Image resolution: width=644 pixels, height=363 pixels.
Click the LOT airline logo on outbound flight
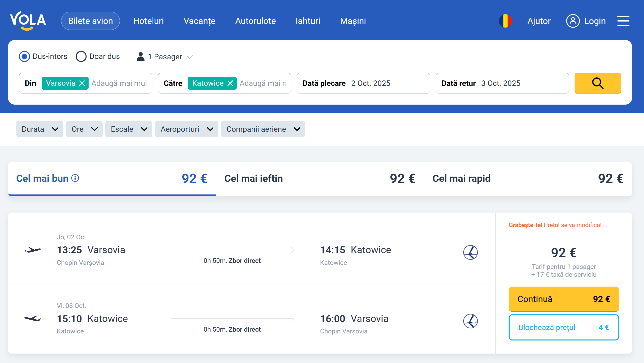[x=470, y=252]
